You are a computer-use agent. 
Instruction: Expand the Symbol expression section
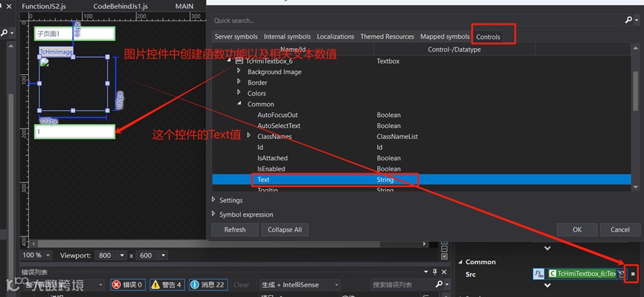point(213,214)
